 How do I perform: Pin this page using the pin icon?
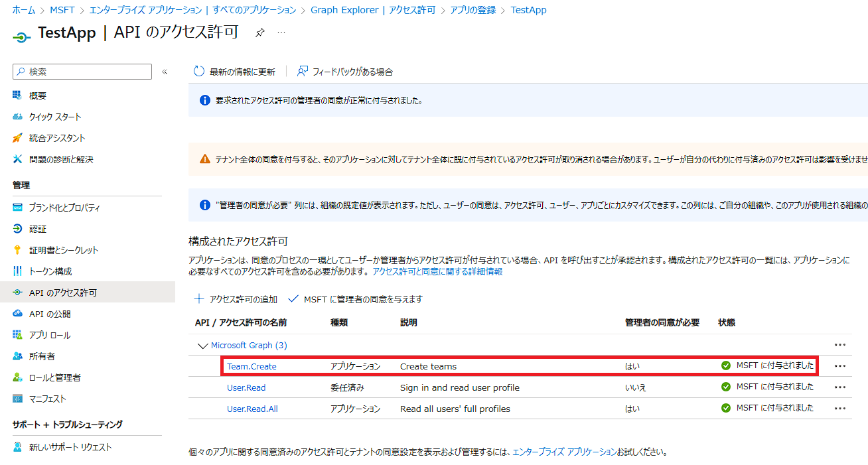click(x=259, y=32)
